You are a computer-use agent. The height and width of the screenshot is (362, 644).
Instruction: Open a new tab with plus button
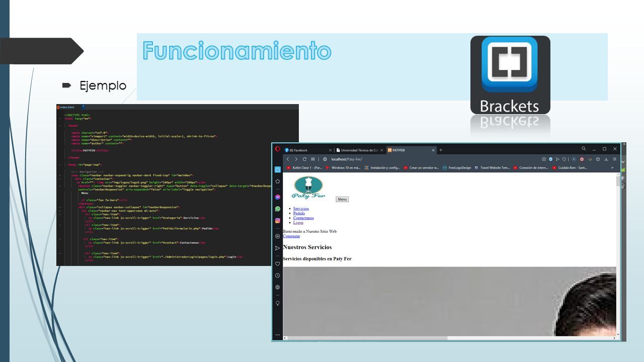pos(441,150)
